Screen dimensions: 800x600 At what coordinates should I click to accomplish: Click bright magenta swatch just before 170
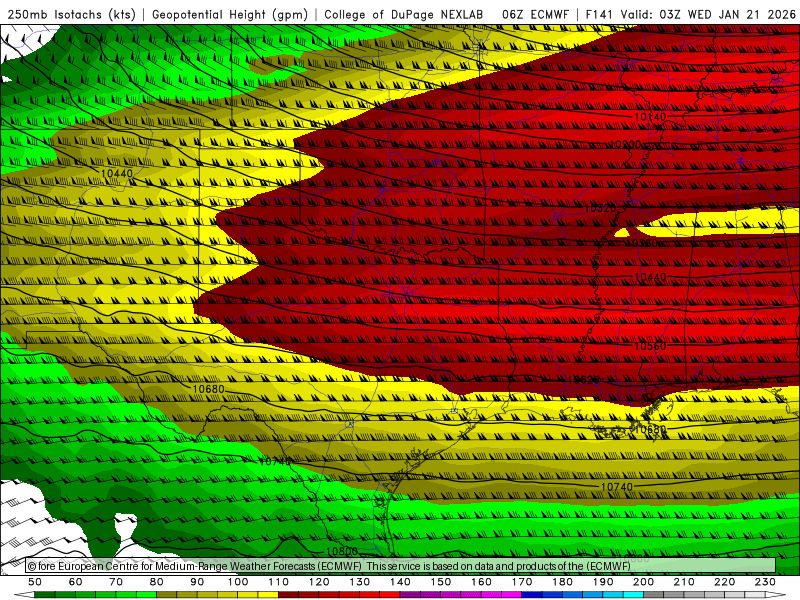click(x=512, y=595)
